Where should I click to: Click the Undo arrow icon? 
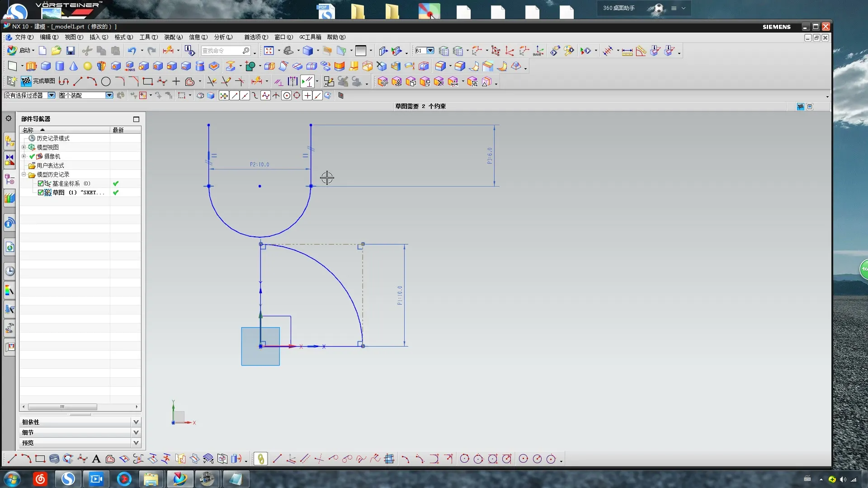pyautogui.click(x=132, y=51)
